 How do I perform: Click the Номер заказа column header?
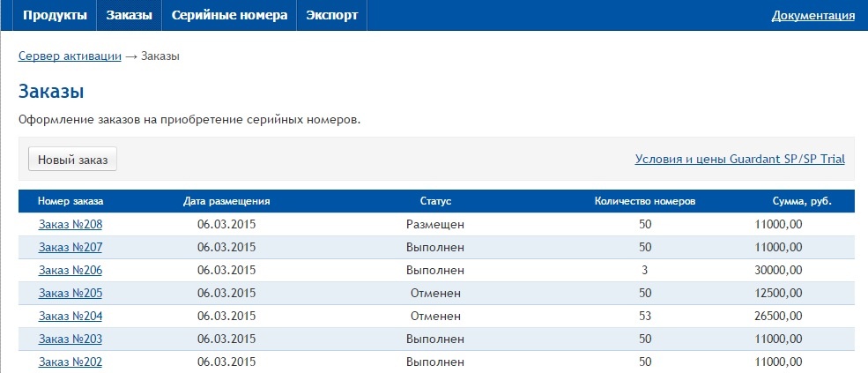click(x=70, y=201)
